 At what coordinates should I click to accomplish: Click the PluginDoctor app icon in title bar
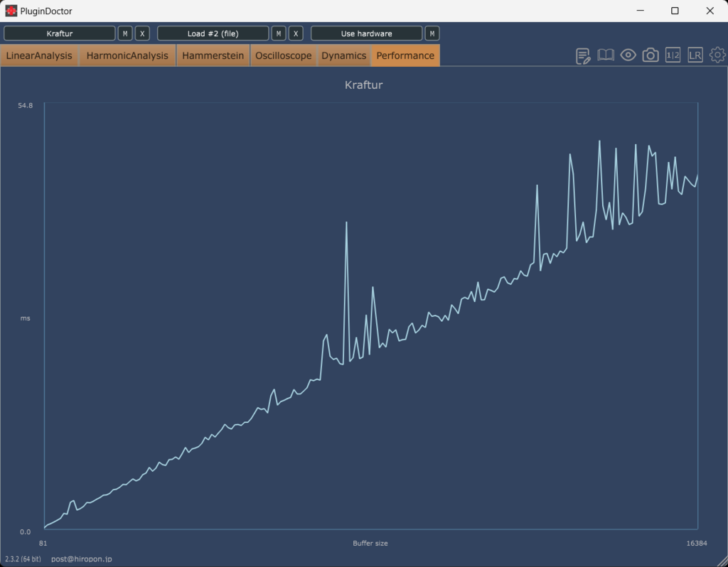11,11
